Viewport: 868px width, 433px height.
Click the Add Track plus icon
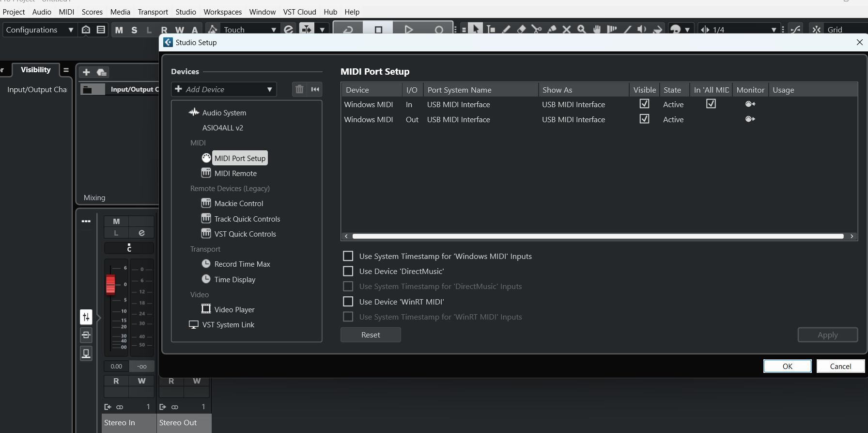pos(86,72)
